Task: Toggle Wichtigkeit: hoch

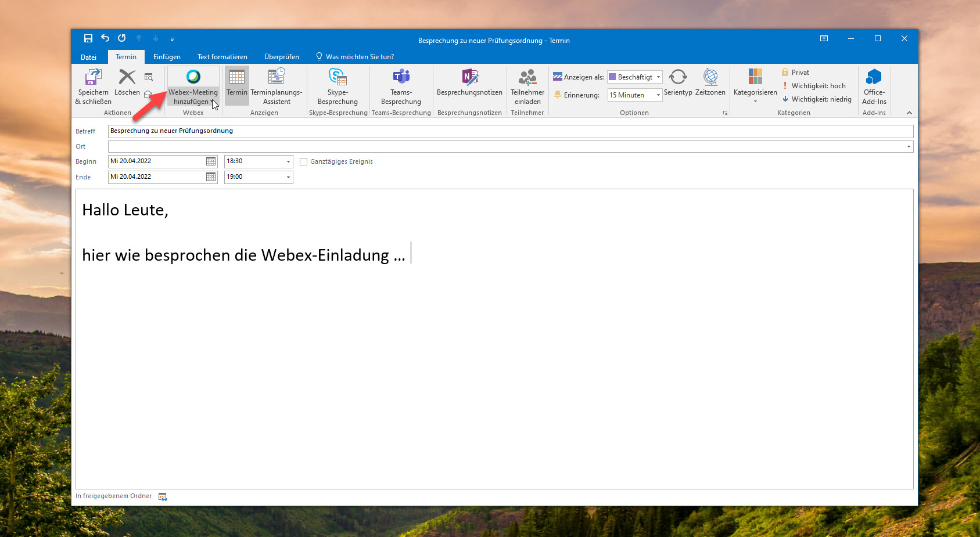Action: 813,86
